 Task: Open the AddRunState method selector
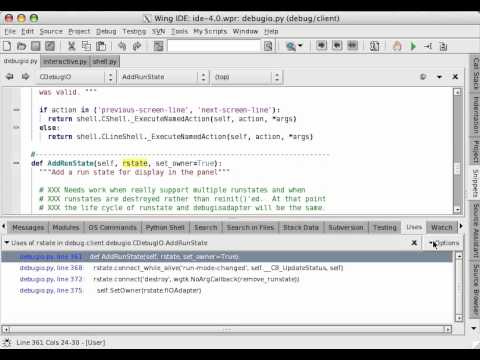[163, 77]
